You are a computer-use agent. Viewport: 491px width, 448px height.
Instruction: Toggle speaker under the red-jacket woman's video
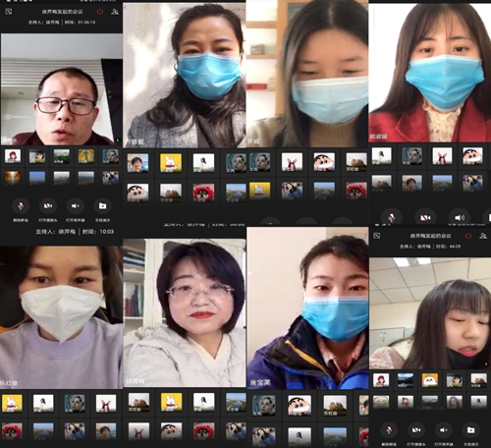(460, 217)
